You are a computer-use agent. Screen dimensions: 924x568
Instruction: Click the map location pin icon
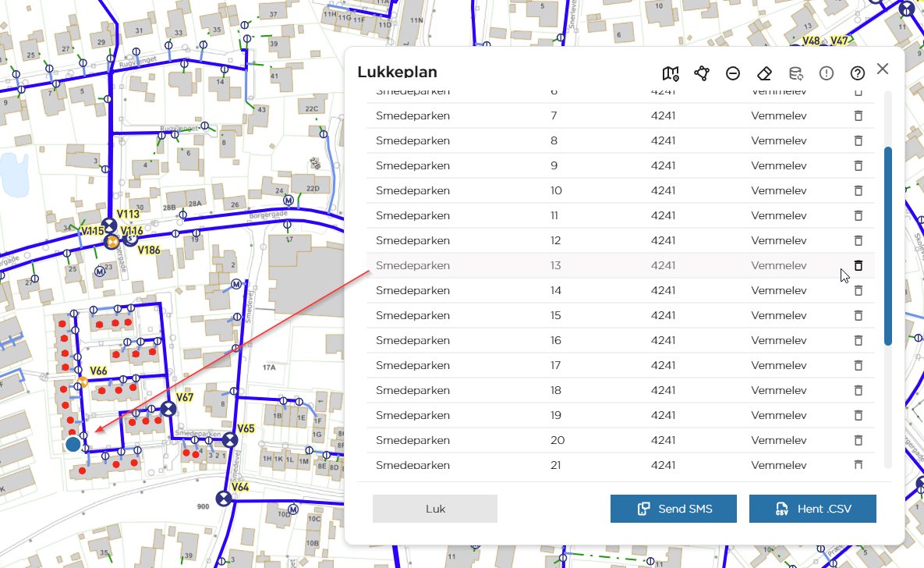tap(670, 73)
